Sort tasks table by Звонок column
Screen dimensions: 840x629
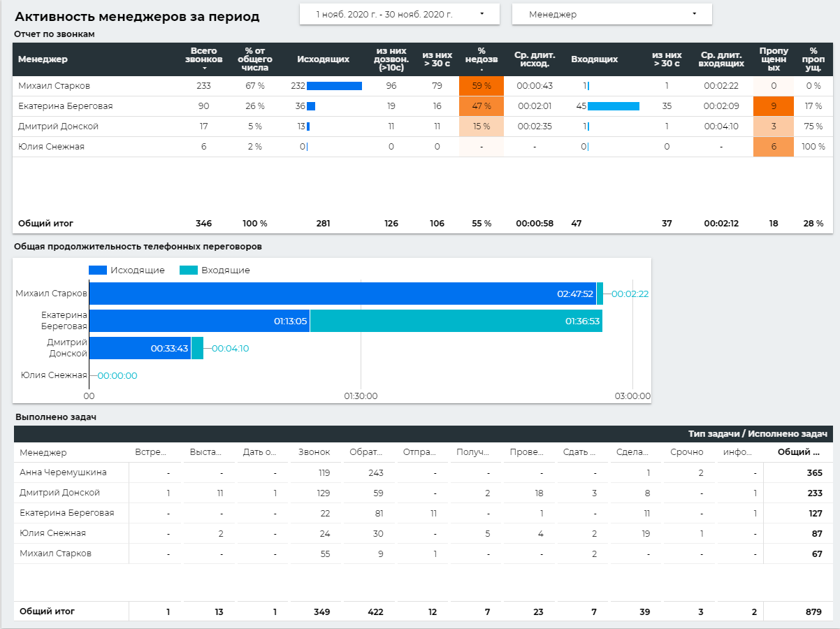(314, 452)
